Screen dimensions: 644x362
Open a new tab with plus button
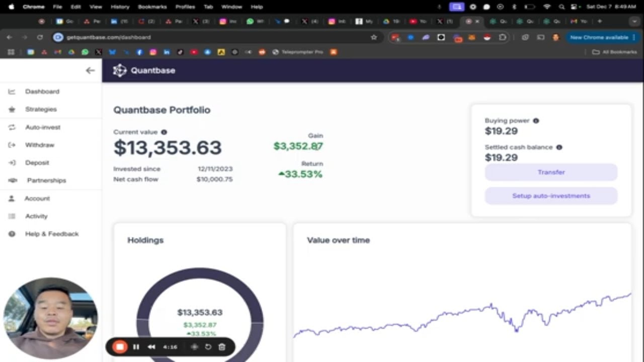[599, 22]
